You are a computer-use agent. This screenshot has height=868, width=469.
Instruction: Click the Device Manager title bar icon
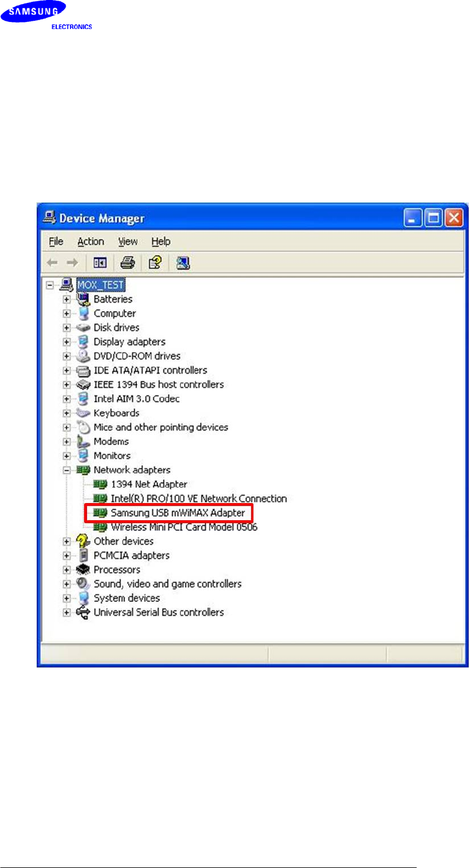pos(49,219)
